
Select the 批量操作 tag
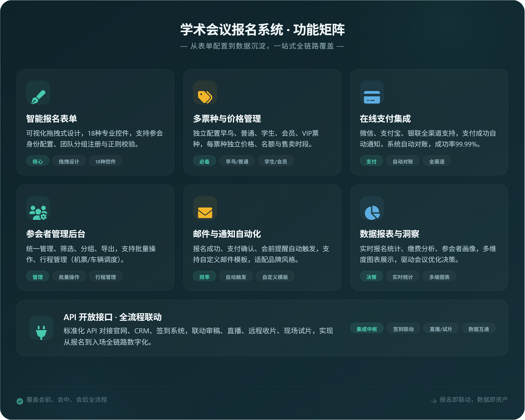tap(69, 277)
